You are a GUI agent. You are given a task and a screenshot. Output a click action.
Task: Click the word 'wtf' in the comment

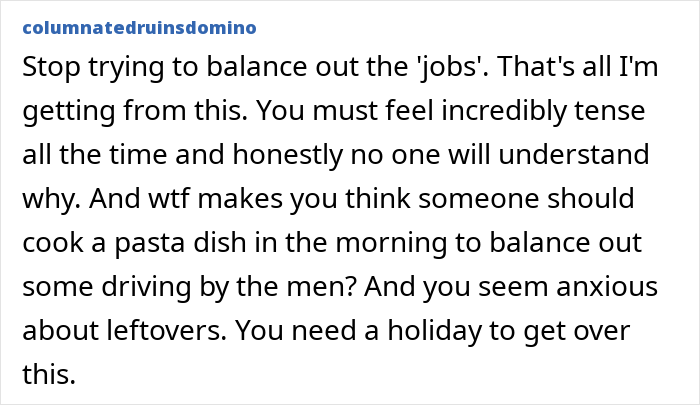click(169, 199)
